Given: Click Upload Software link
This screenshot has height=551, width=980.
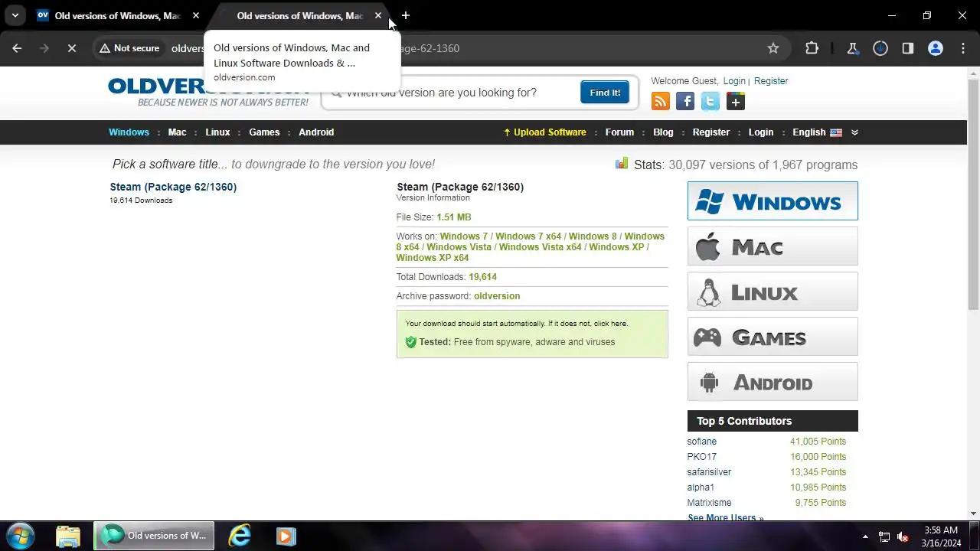Looking at the screenshot, I should click(x=544, y=132).
